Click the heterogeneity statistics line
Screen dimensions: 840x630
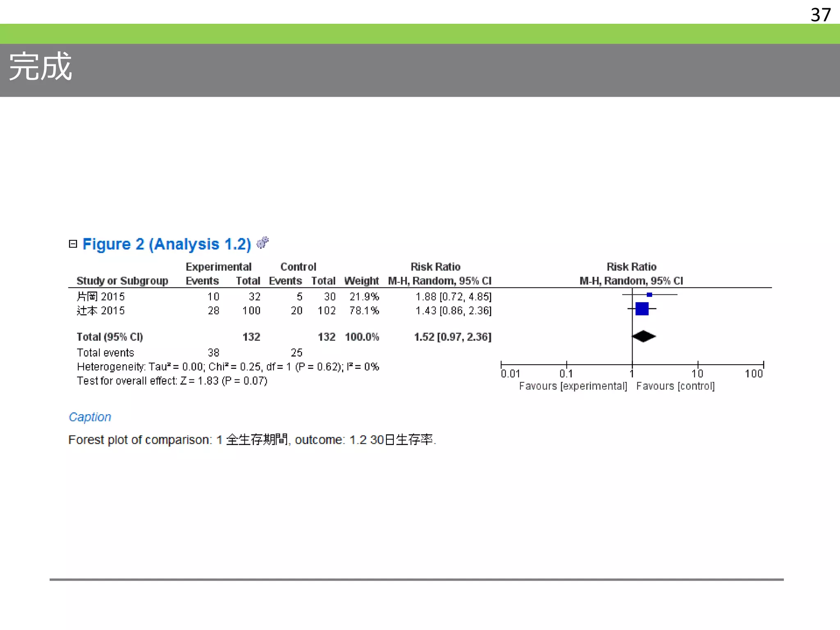point(228,367)
